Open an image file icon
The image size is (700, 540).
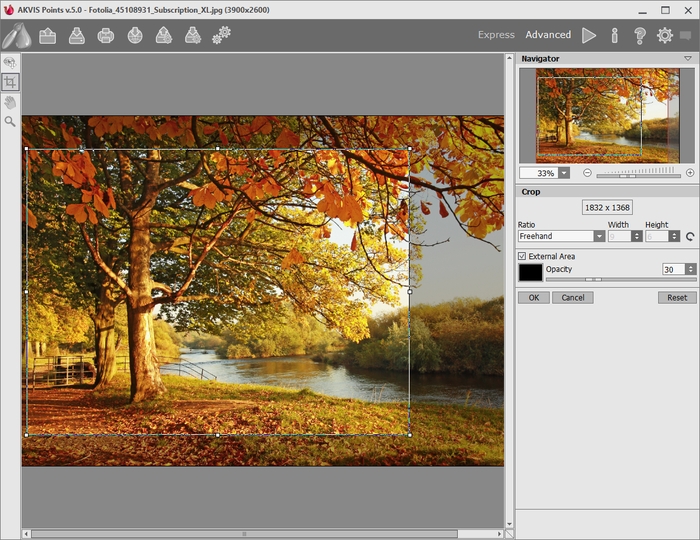click(x=47, y=36)
